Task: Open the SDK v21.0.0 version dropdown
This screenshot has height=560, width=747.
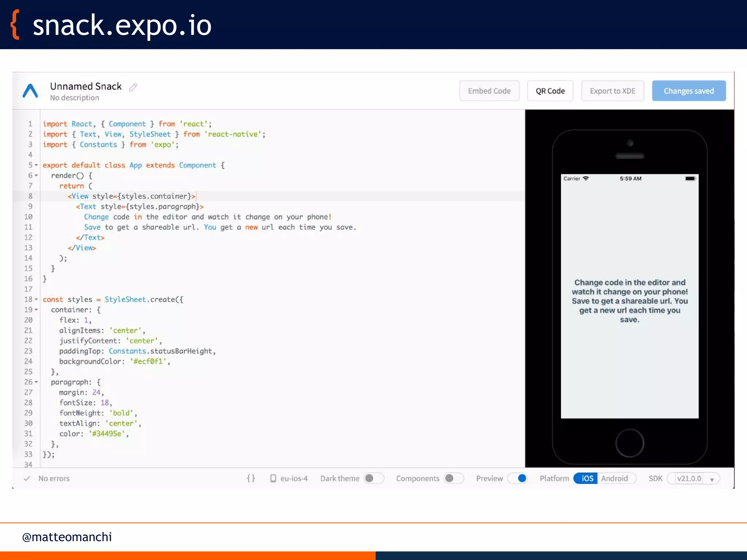Action: tap(693, 478)
